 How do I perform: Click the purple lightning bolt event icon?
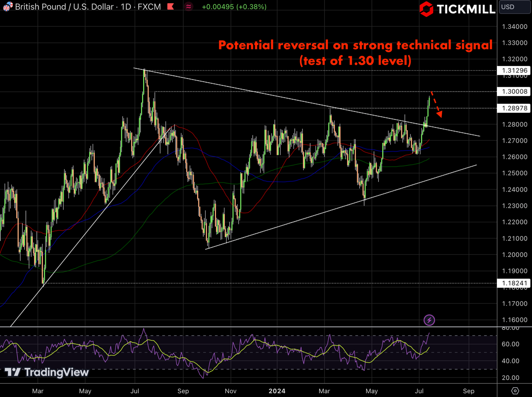(429, 320)
